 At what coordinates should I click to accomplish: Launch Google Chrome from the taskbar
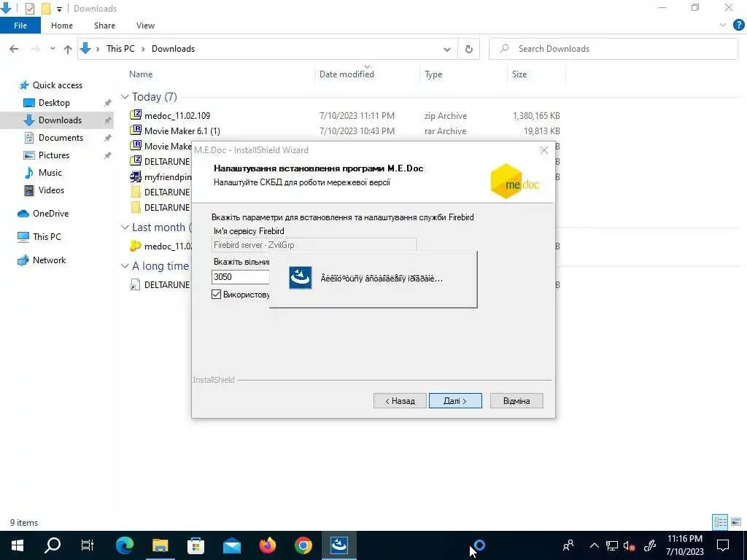303,545
